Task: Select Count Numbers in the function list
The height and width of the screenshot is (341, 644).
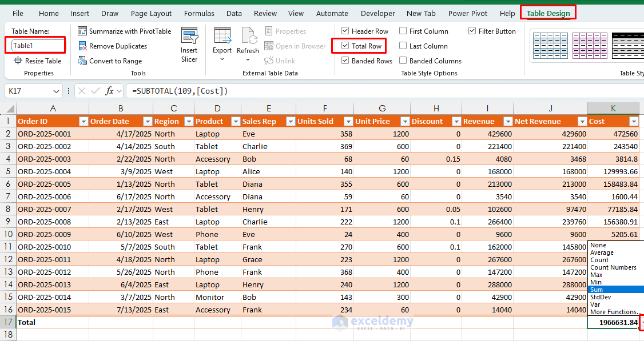Action: (x=613, y=267)
